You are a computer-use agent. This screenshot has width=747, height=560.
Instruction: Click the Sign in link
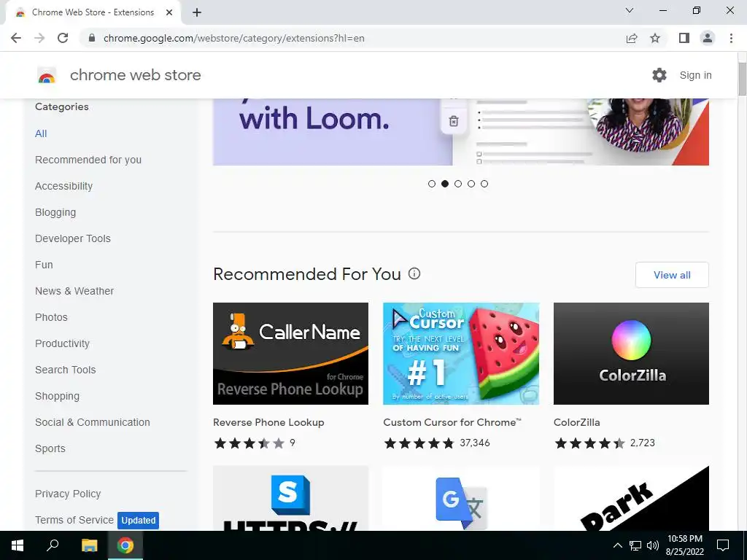pos(695,75)
